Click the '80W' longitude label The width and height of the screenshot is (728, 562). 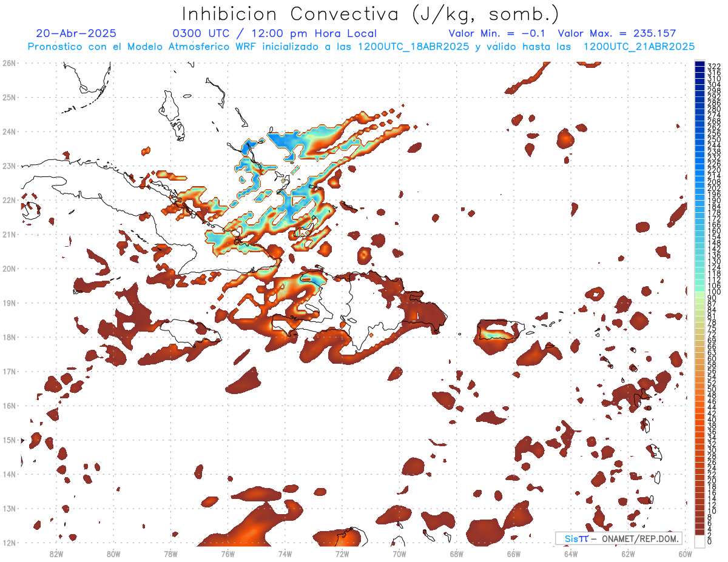click(113, 554)
